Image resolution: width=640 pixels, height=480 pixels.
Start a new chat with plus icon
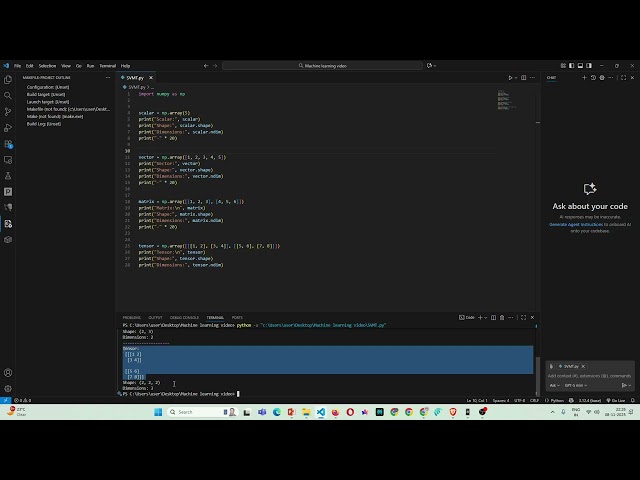[584, 78]
